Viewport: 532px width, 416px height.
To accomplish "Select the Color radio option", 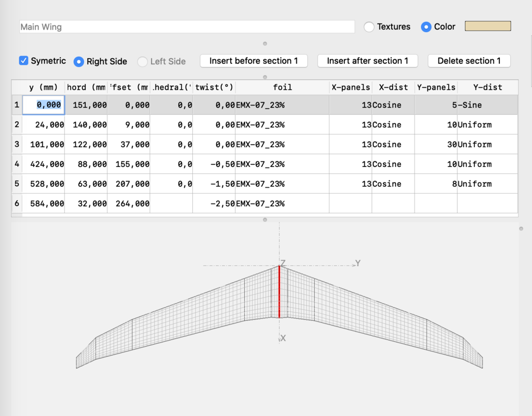I will tap(426, 27).
